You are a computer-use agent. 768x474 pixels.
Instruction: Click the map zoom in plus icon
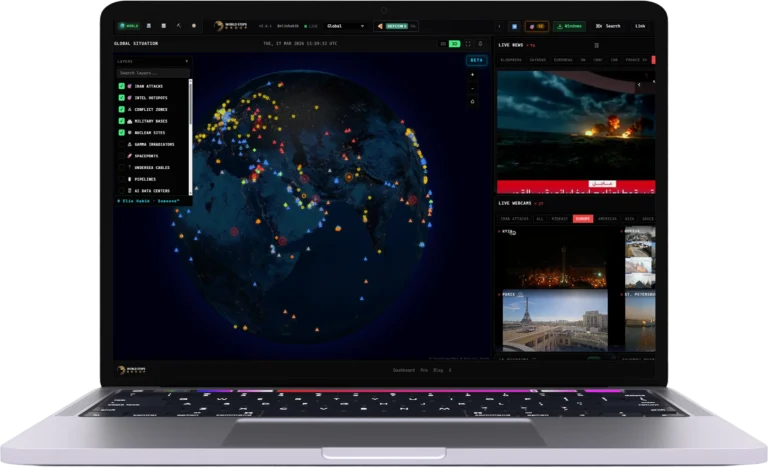(x=472, y=75)
